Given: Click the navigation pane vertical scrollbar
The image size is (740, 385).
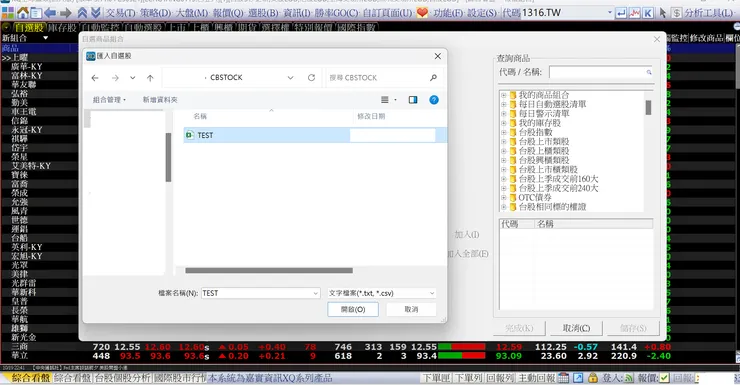Looking at the screenshot, I should pyautogui.click(x=168, y=157).
